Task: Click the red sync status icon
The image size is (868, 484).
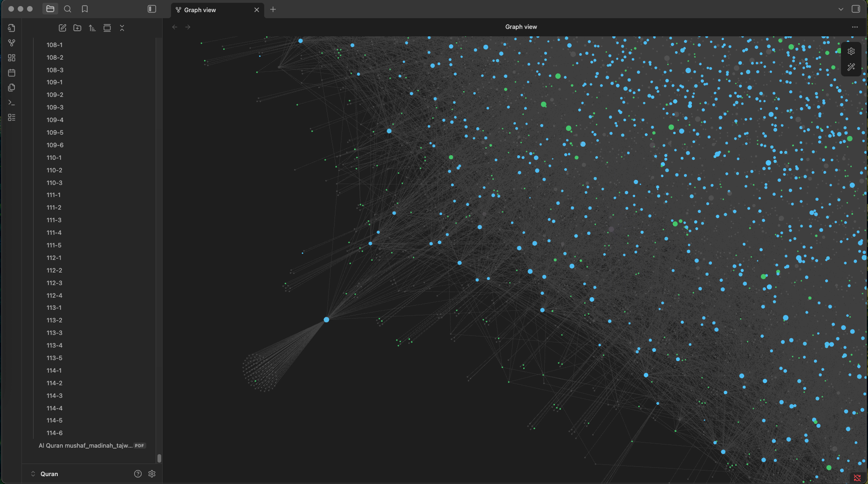Action: point(857,477)
